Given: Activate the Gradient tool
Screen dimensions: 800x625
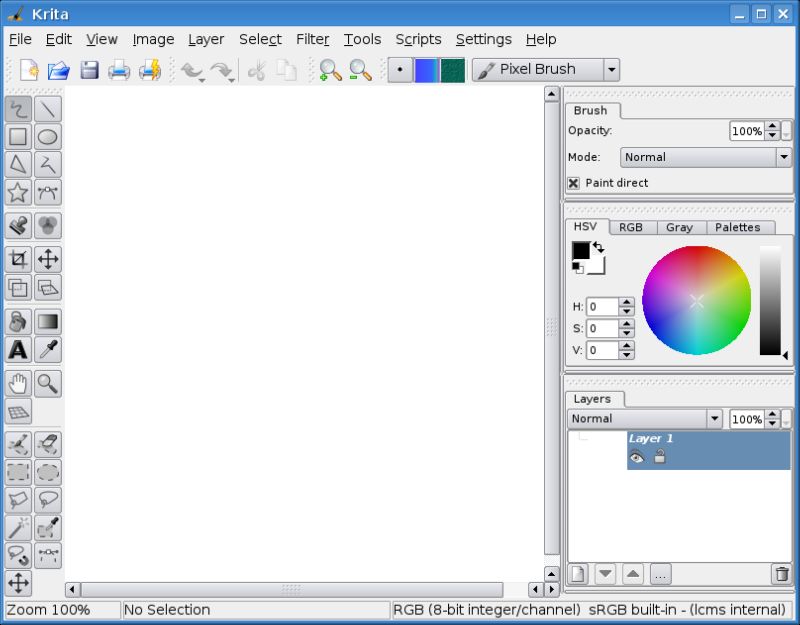Looking at the screenshot, I should (48, 321).
